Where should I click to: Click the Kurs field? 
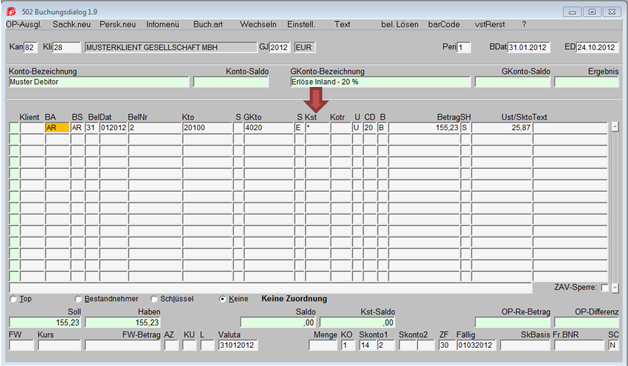coord(59,345)
